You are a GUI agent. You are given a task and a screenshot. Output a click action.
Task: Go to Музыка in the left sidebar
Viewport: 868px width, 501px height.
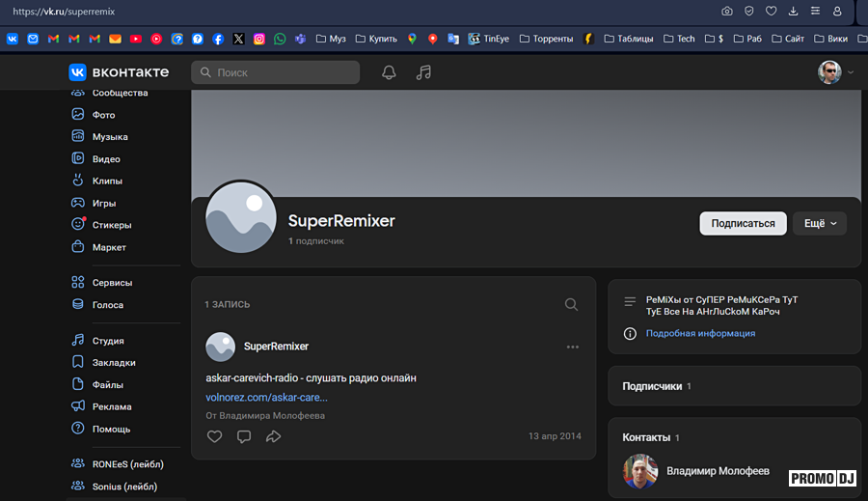point(110,137)
